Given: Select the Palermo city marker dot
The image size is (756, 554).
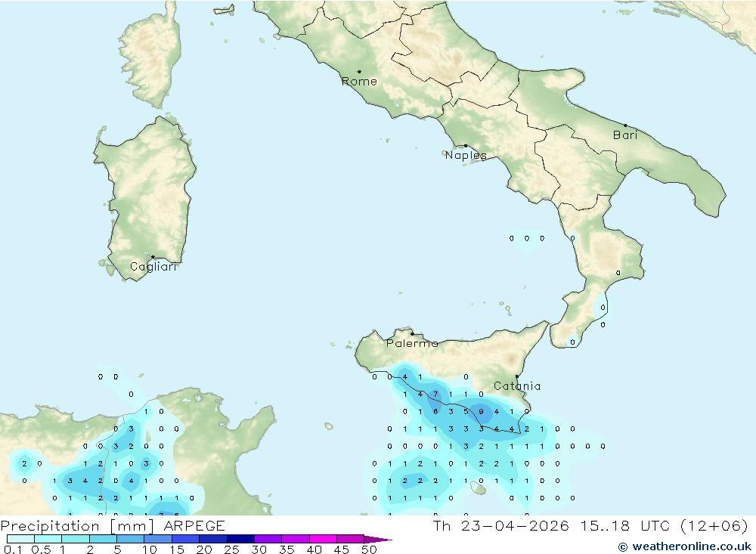Looking at the screenshot, I should coord(412,333).
